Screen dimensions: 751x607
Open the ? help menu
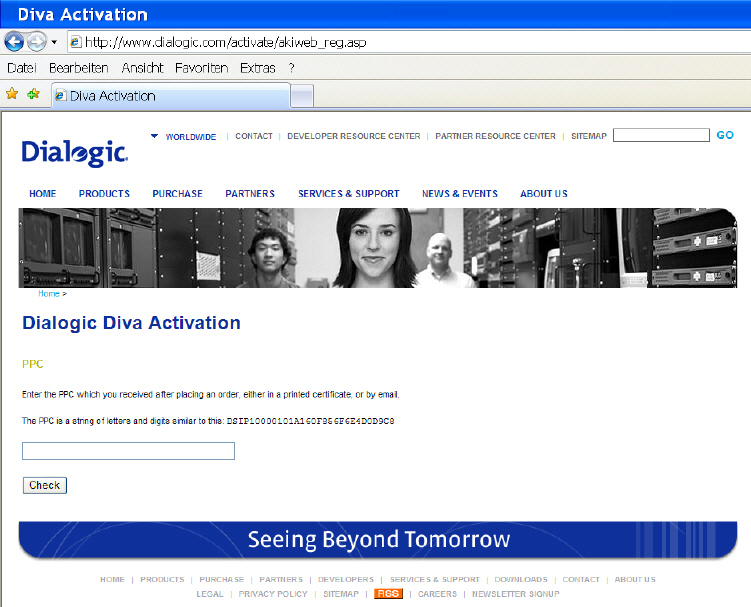pos(291,68)
